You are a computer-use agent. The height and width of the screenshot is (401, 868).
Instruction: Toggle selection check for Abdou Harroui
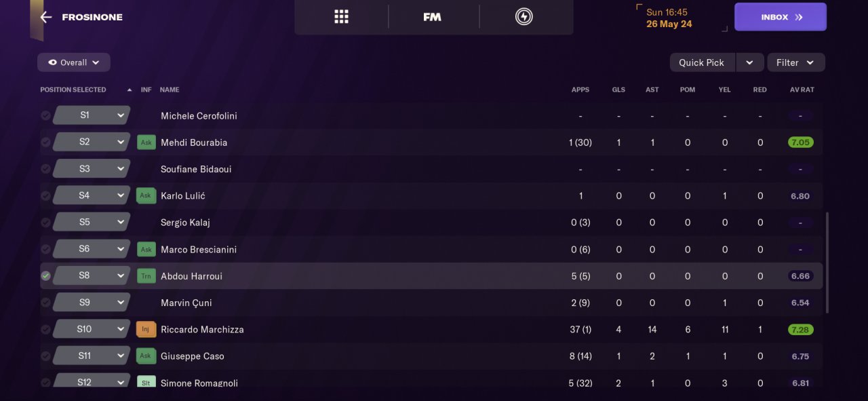coord(45,276)
